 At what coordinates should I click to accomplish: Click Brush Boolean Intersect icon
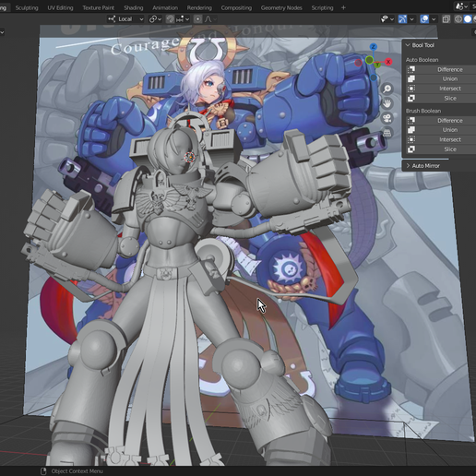pyautogui.click(x=411, y=139)
